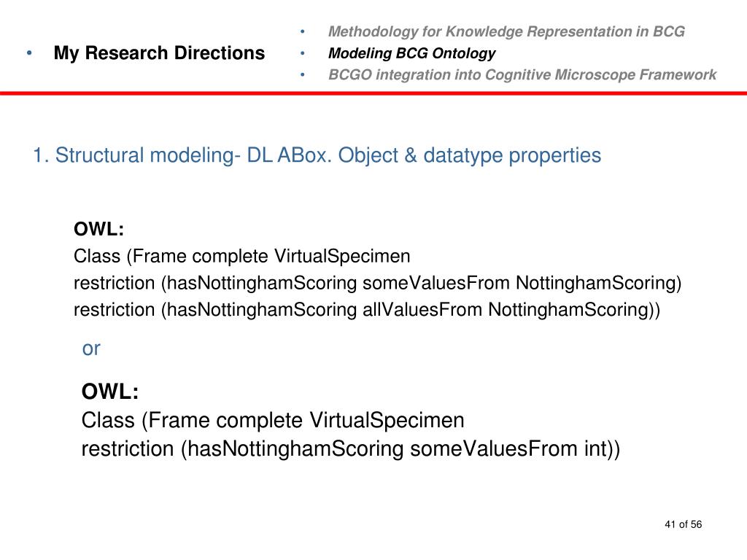Click the someValuesFrom NottinghamScoring restriction line
Screen dimensions: 747x560
377,283
